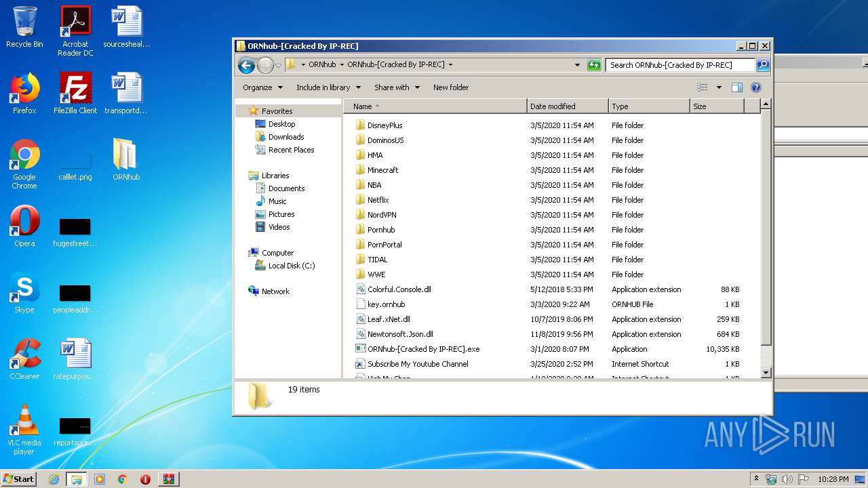This screenshot has height=488, width=868.
Task: Click the search ORNhub input field
Action: (679, 65)
